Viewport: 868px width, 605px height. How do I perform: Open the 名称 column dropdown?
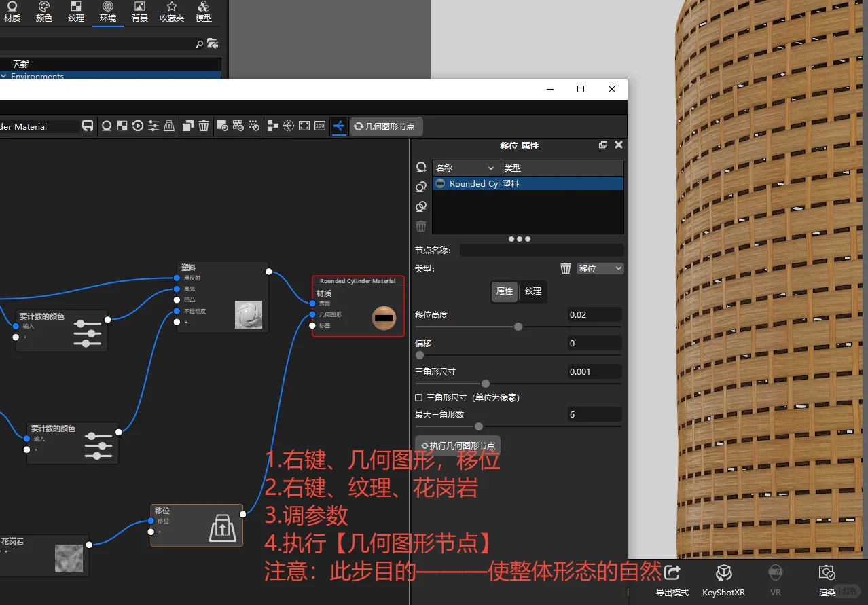tap(490, 168)
